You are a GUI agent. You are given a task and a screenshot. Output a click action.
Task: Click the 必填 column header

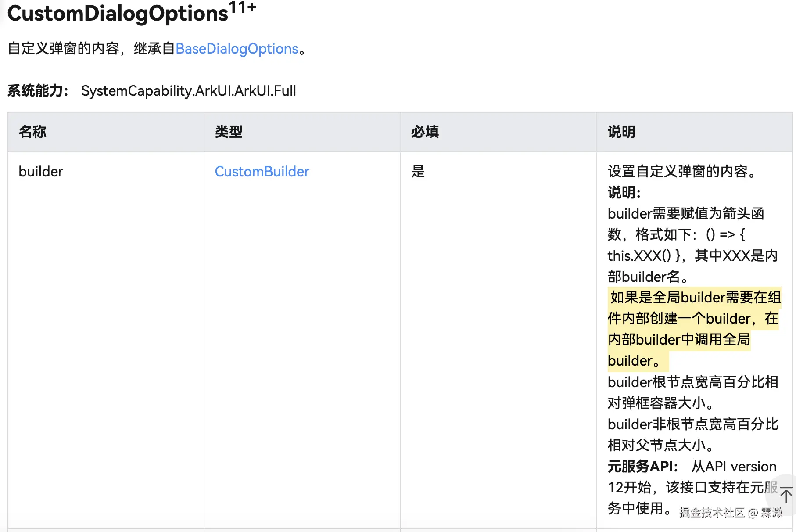(x=425, y=132)
